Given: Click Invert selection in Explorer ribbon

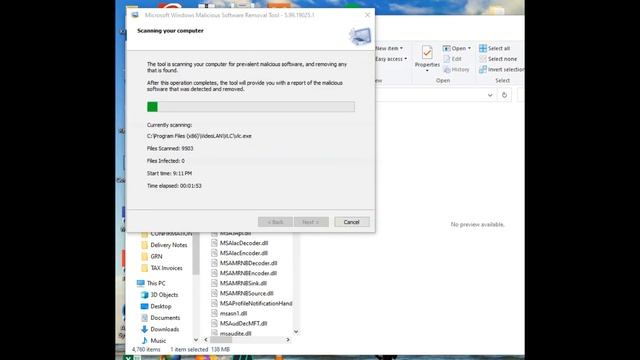Looking at the screenshot, I should coord(502,69).
